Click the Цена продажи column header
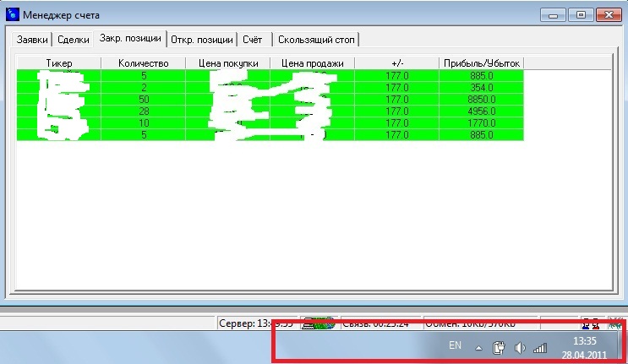The image size is (628, 364). tap(313, 63)
